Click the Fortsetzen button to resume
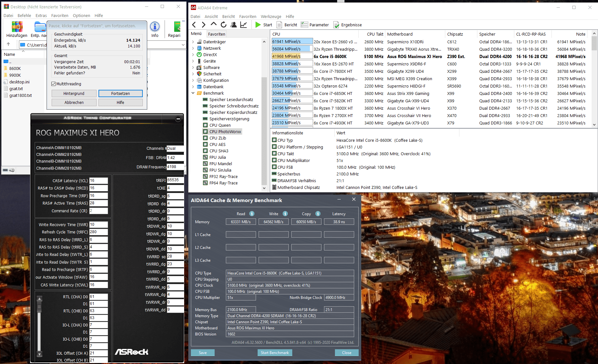598x364 pixels. click(x=120, y=93)
